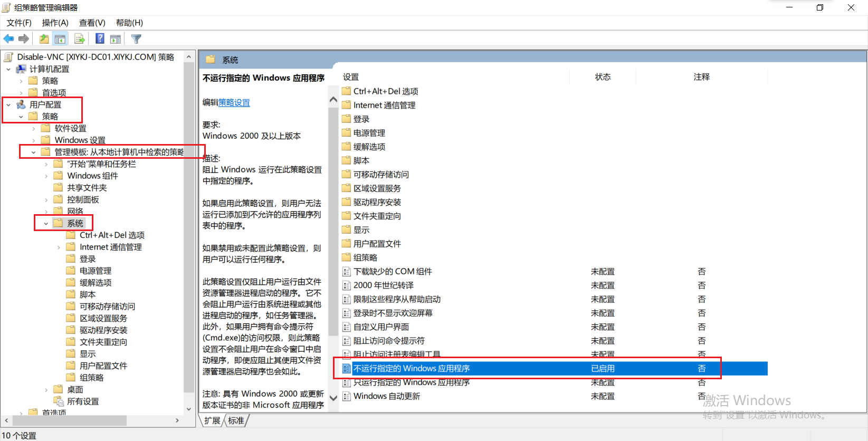
Task: Click tree pane vertical scrollbar up arrow
Action: point(189,56)
